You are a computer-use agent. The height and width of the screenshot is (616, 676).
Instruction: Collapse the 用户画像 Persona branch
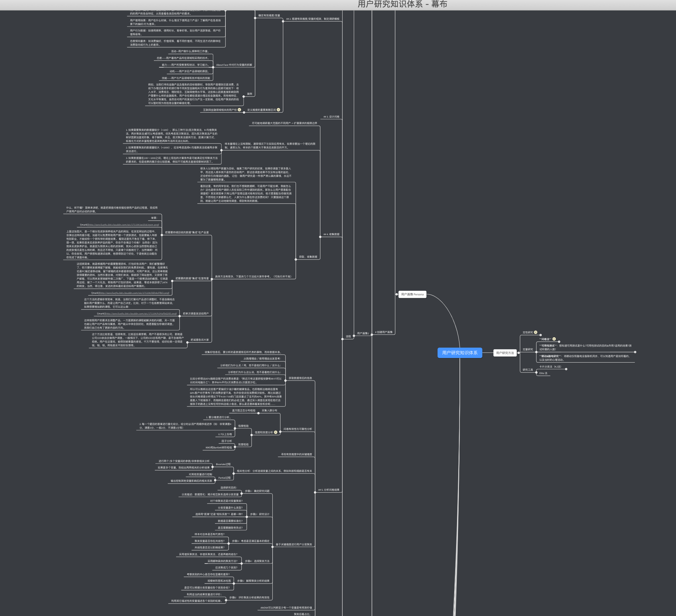click(397, 294)
